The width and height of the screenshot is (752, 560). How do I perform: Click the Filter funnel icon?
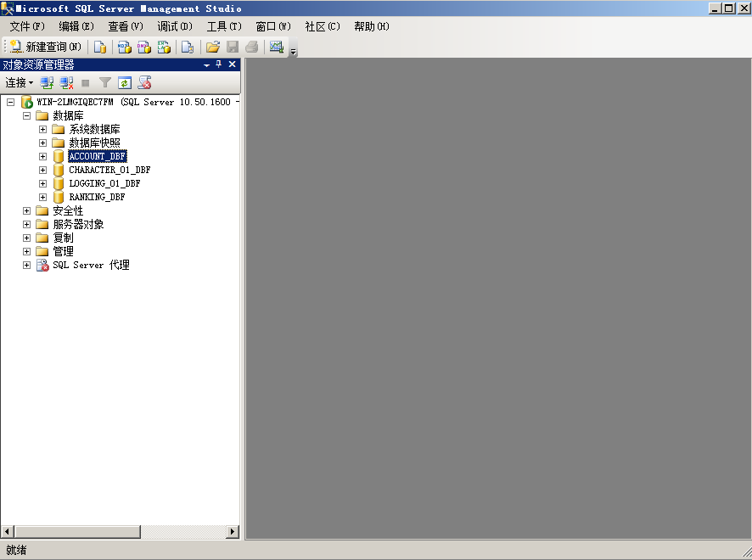coord(105,82)
